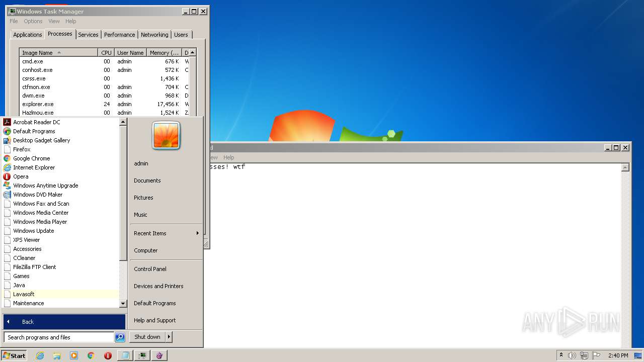Click the Default Programs icon in program list
This screenshot has width=644, height=362.
[x=7, y=131]
